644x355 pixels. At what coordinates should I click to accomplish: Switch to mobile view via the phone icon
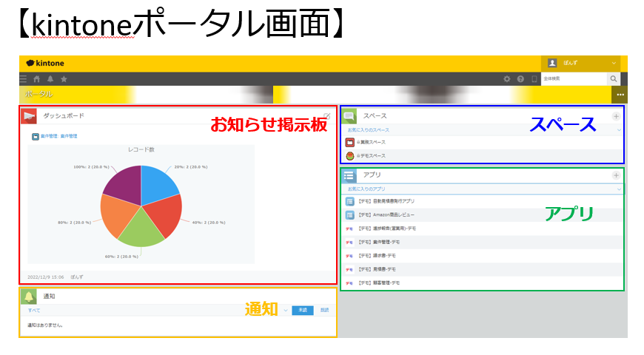point(534,79)
